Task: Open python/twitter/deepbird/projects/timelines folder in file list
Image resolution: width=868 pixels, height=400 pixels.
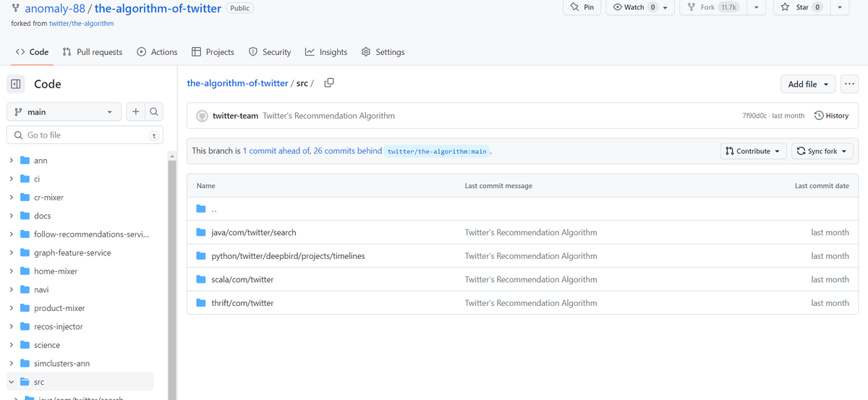Action: coord(288,256)
